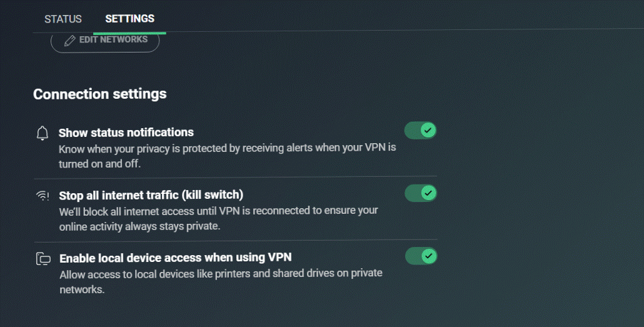Click the description text about receiving VPN alerts

tap(227, 156)
